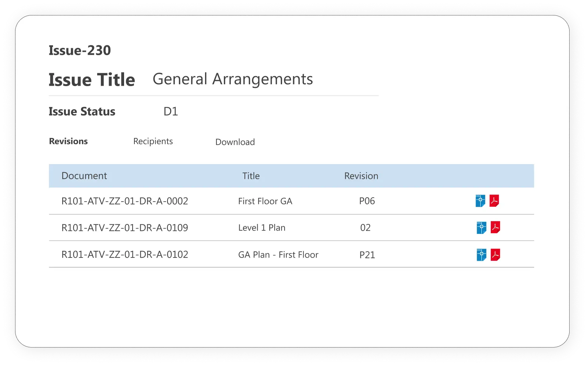Screen dimensions: 588x366
Task: Click the Document column header
Action: pos(84,176)
